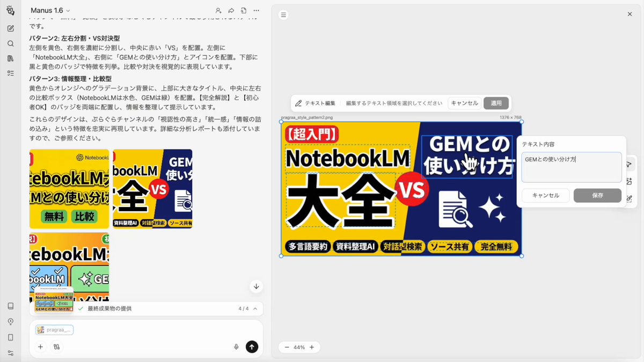Screen dimensions: 644x362
Task: Open the files document icon in header
Action: pos(244,11)
